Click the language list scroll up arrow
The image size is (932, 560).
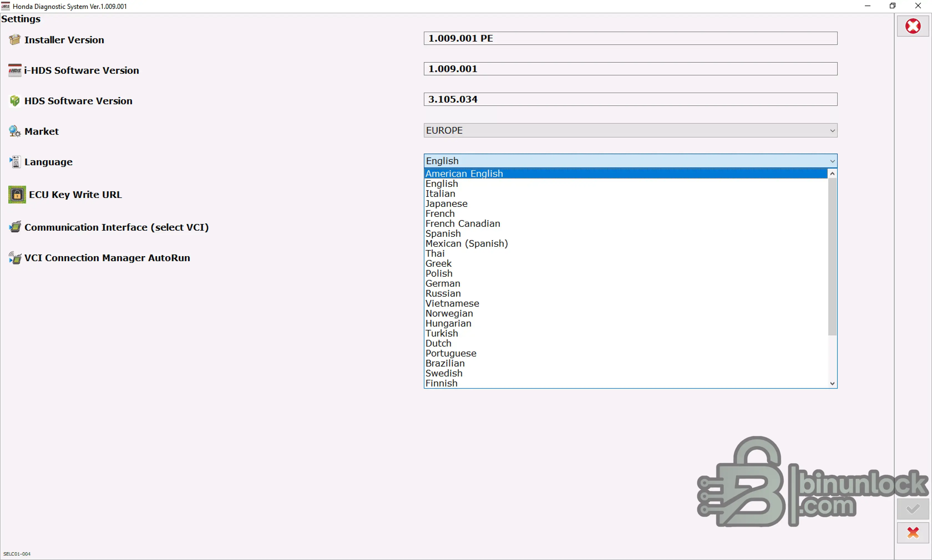pos(832,174)
